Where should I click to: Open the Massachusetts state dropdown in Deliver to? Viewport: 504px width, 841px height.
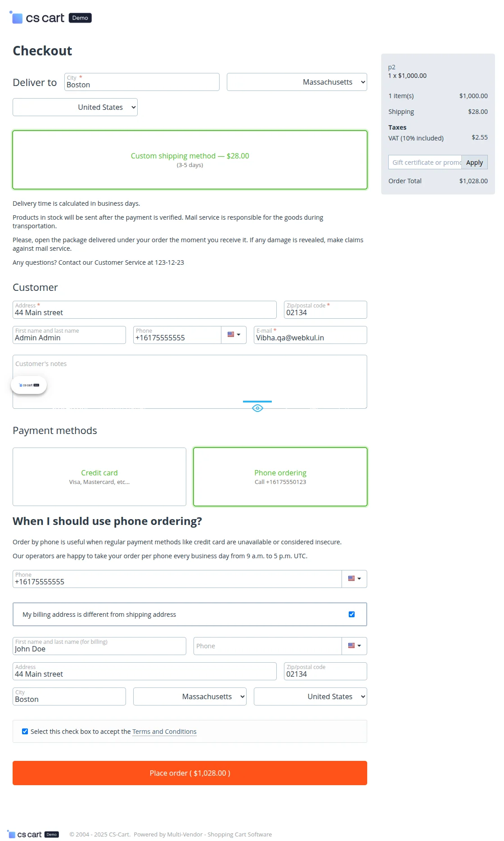click(x=297, y=82)
